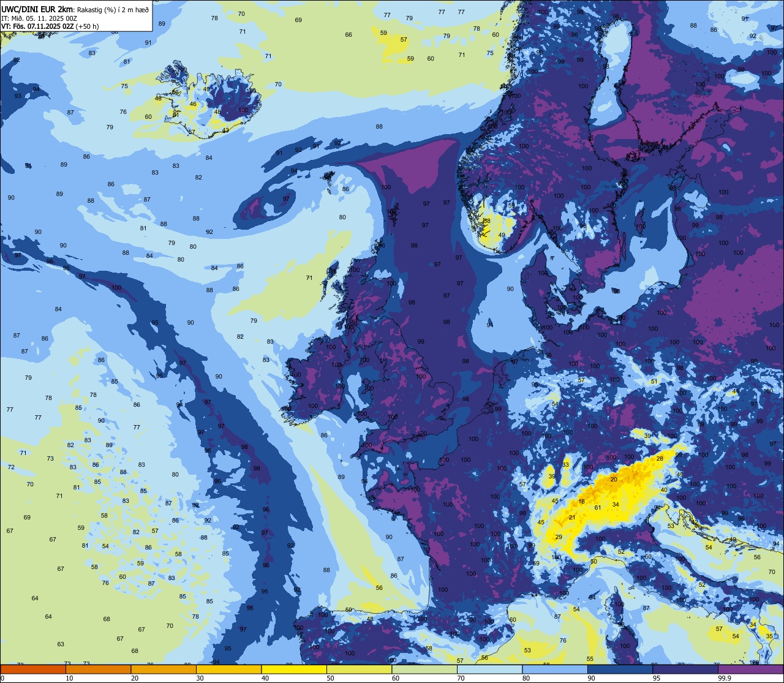Click the legend tick label '50'
Viewport: 784px width, 683px height.
coord(330,677)
